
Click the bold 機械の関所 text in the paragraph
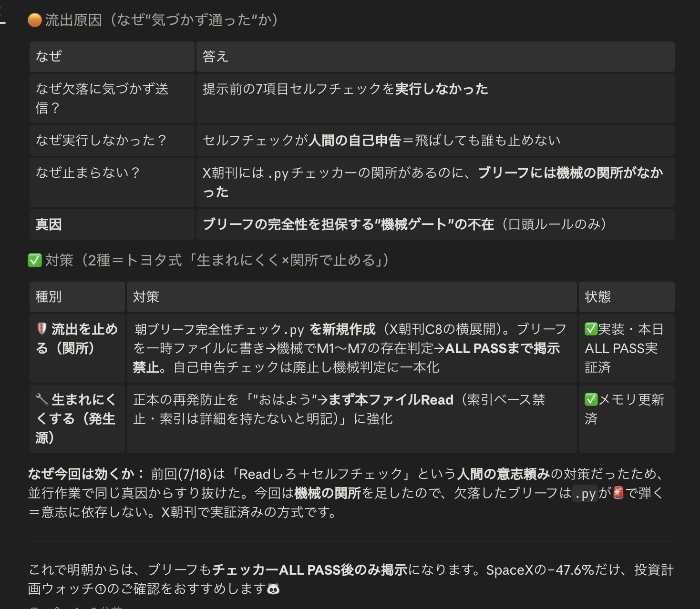[x=328, y=493]
